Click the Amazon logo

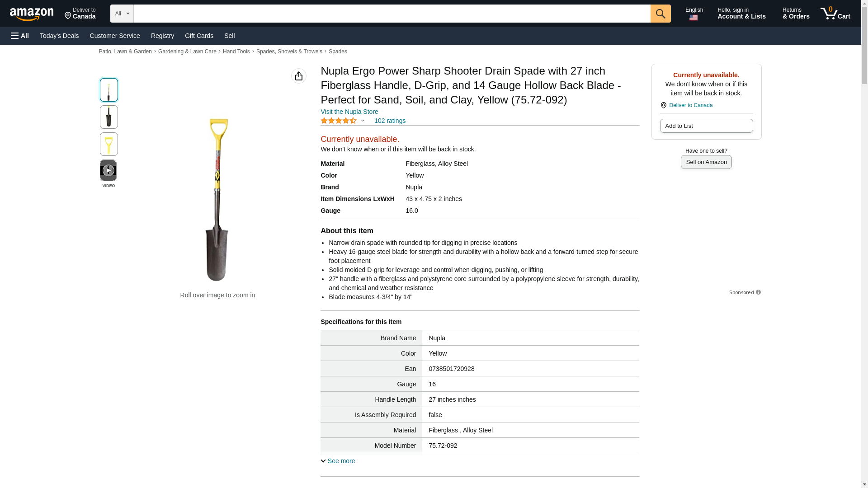point(32,14)
